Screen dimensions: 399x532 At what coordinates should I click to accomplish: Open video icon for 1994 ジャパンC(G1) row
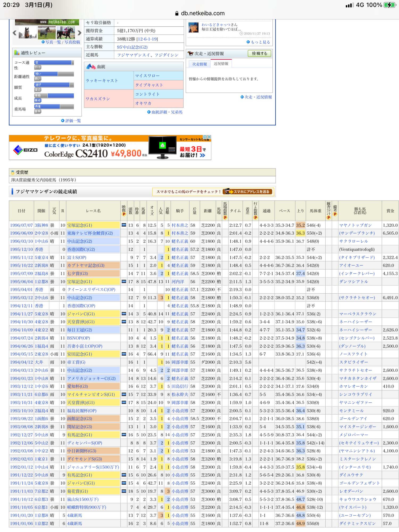[x=124, y=314]
